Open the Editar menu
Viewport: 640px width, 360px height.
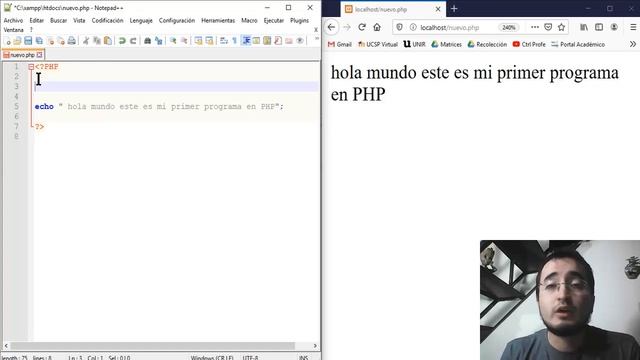tap(36, 20)
